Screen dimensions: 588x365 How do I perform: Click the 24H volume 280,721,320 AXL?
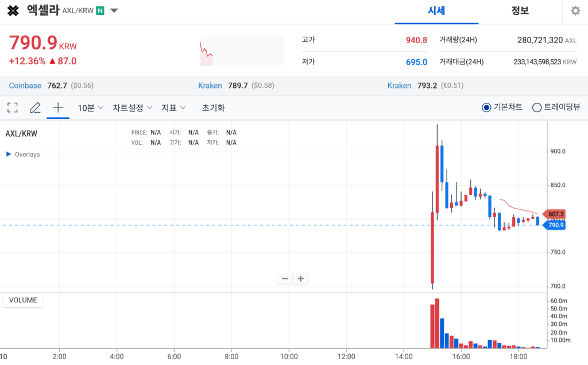(x=547, y=40)
